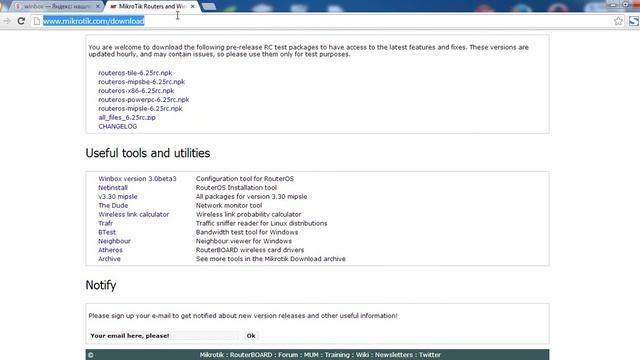Screen dimensions: 640x360
Task: Click 'RouterOS Installation tool' description
Action: (236, 188)
